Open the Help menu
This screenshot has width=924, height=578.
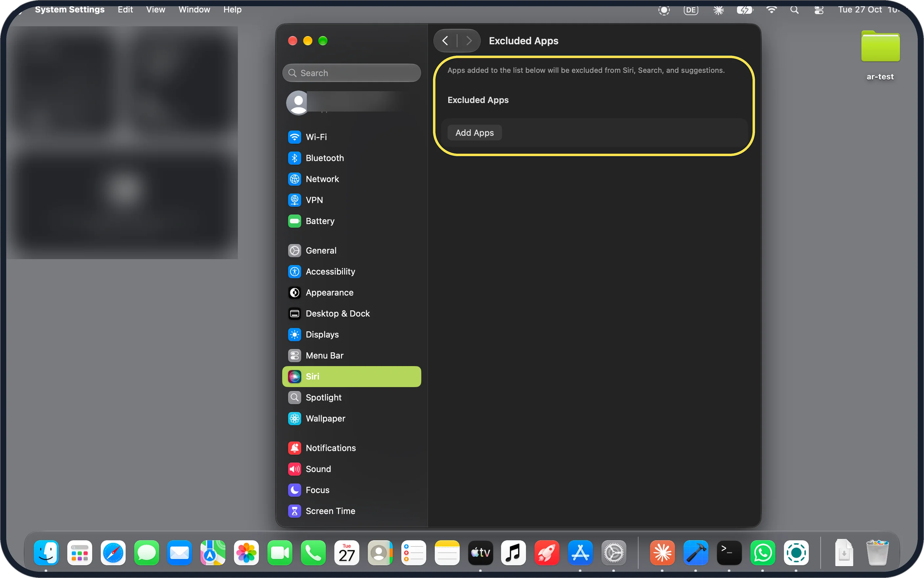pos(232,10)
